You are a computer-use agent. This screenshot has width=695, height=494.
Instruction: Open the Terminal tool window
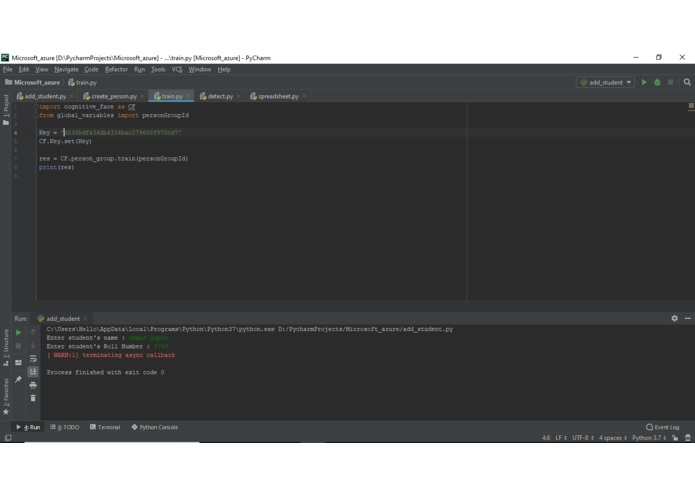click(x=105, y=427)
